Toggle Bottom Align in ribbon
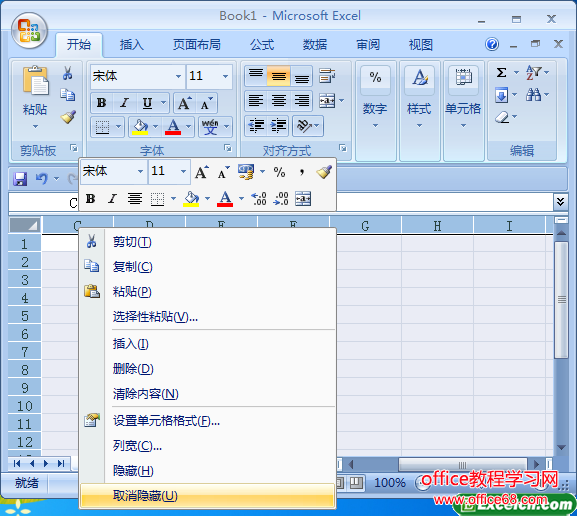 301,76
